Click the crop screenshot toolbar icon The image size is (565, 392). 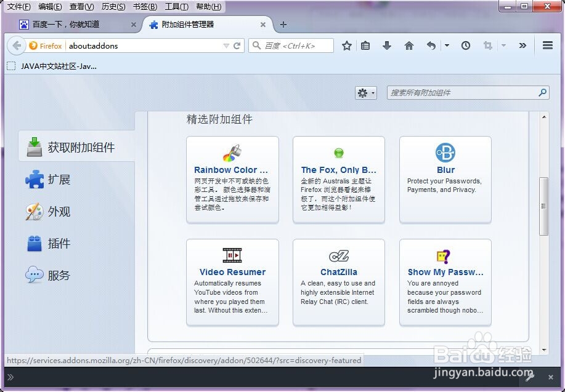click(487, 46)
